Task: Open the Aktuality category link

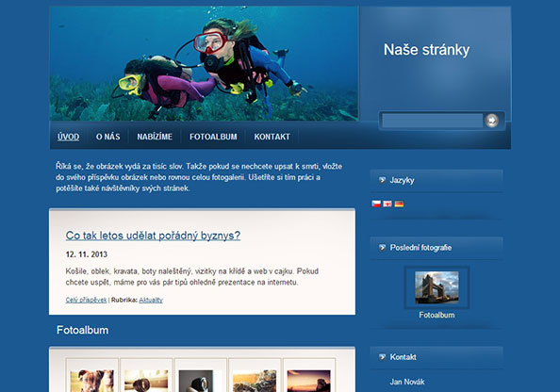Action: tap(151, 300)
